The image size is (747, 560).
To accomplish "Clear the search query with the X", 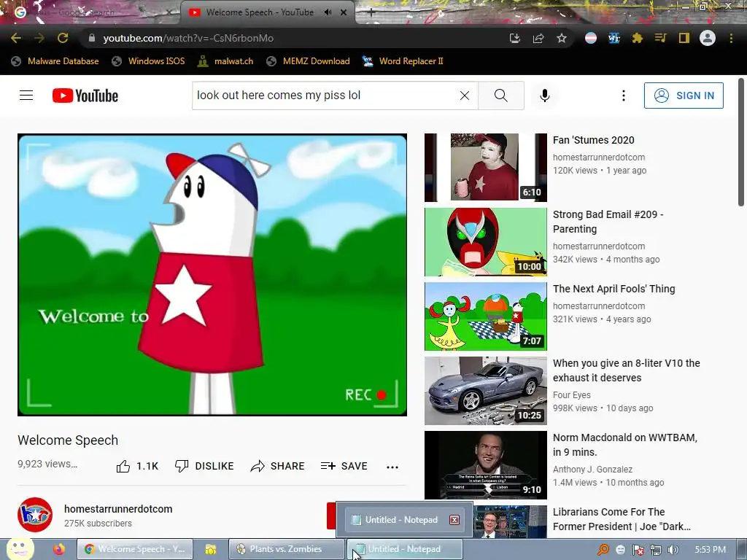I will click(465, 96).
